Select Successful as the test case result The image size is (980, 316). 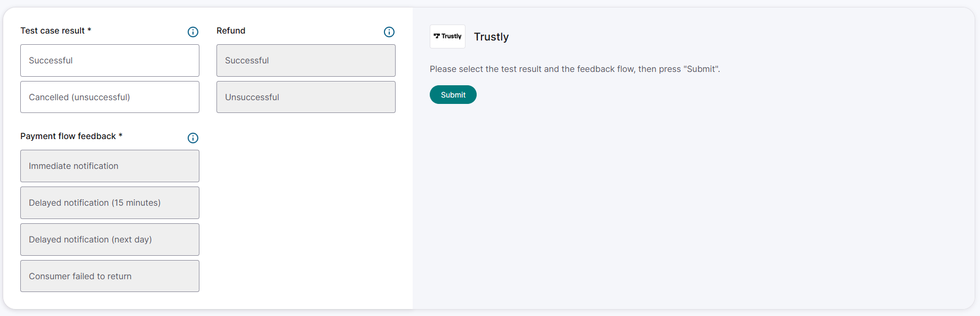109,60
